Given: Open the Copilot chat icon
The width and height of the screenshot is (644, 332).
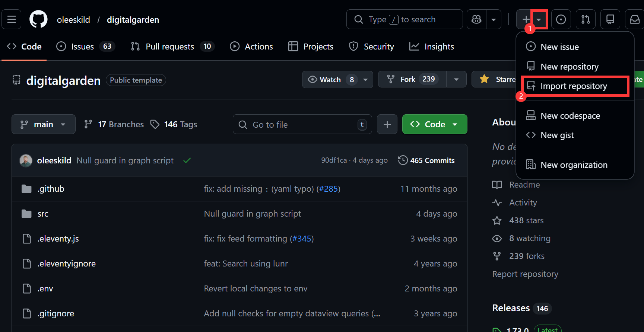Looking at the screenshot, I should click(476, 19).
